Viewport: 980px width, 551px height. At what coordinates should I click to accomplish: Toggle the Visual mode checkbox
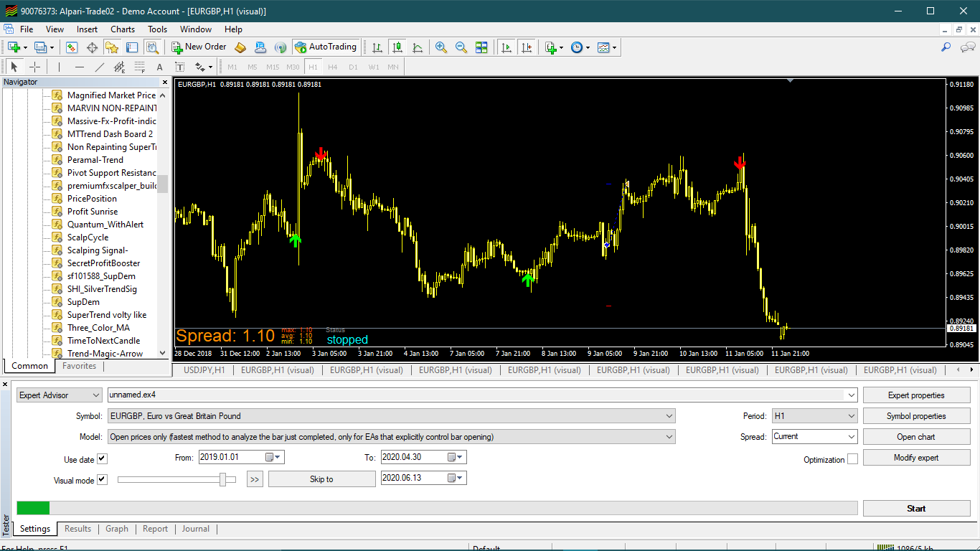102,480
